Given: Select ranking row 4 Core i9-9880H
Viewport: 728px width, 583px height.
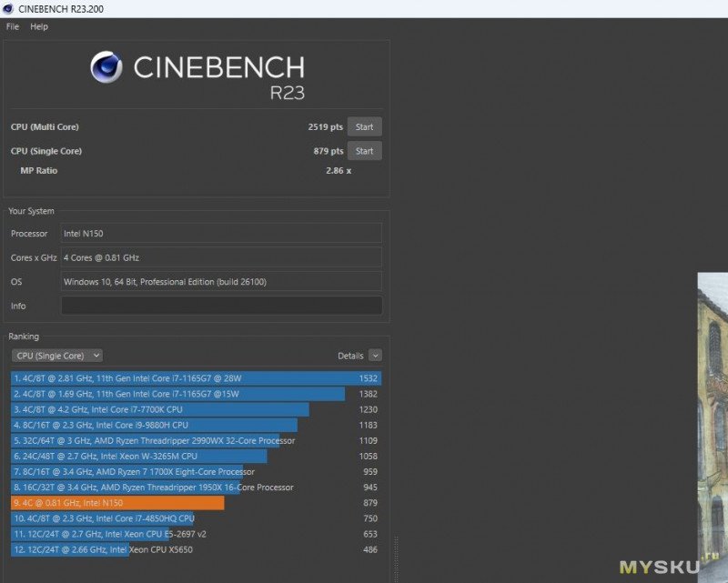Looking at the screenshot, I should [196, 425].
